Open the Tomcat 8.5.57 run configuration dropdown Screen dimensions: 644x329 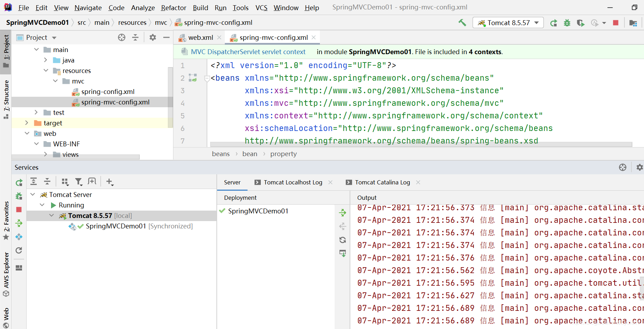tap(508, 23)
